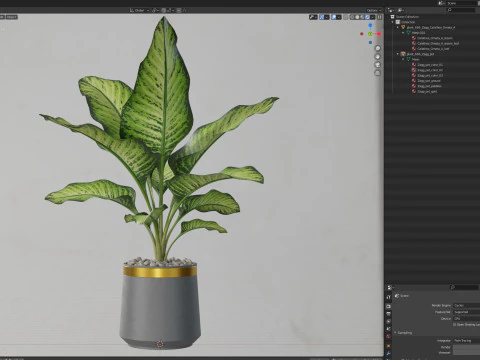Click properties panel search field
The image size is (480, 360).
click(464, 287)
